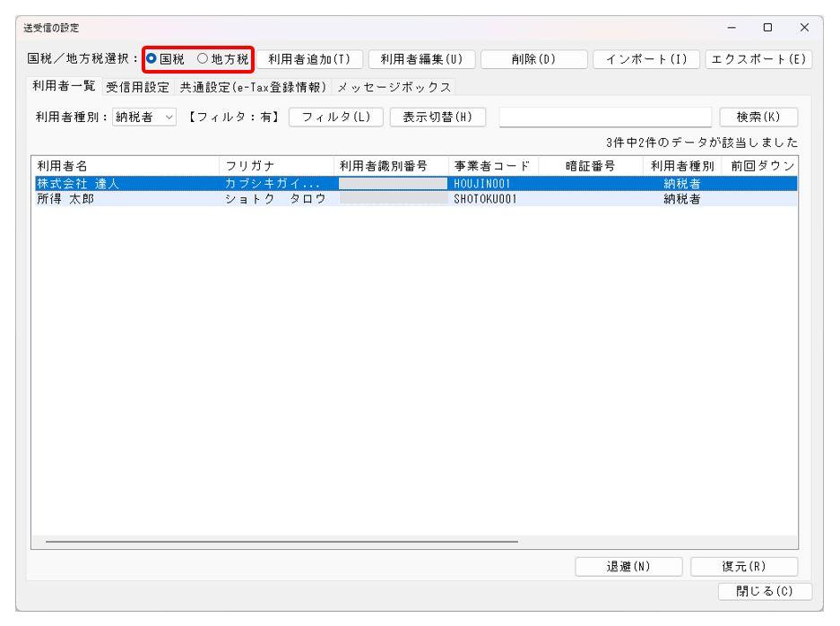Open the 受信用設定 tab
This screenshot has width=840, height=626.
tap(135, 85)
